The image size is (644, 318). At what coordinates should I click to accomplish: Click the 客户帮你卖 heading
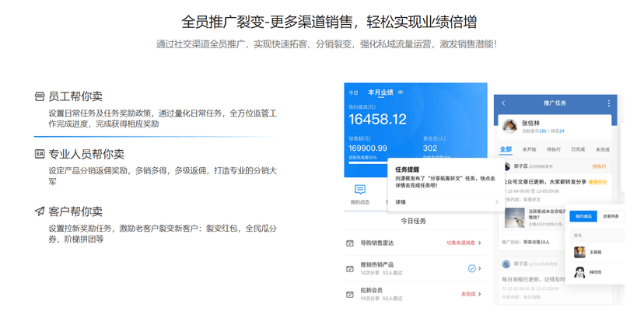75,211
